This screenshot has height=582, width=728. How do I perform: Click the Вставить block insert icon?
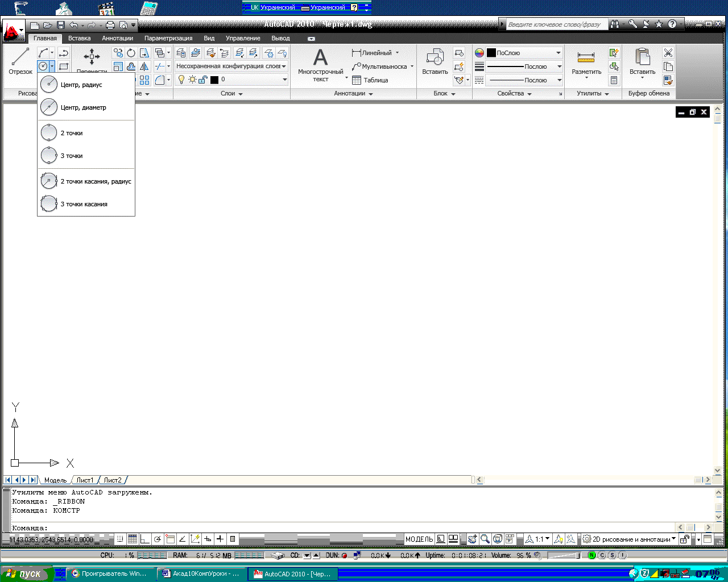[x=435, y=57]
